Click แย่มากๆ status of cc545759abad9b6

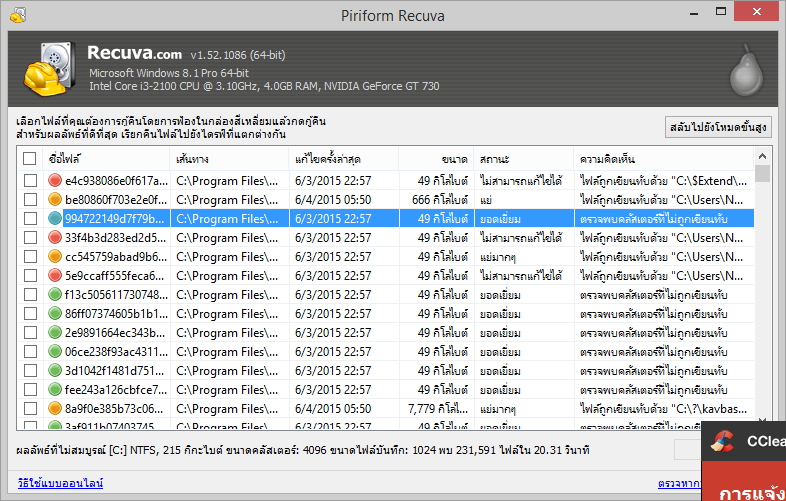click(497, 257)
